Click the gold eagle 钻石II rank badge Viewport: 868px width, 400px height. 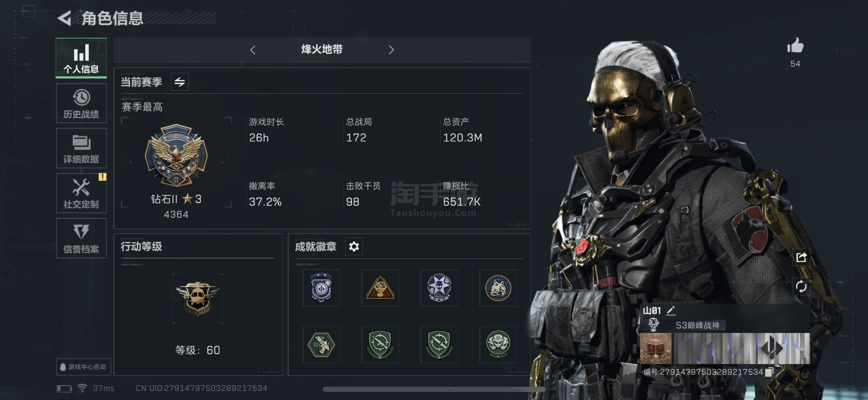(176, 155)
